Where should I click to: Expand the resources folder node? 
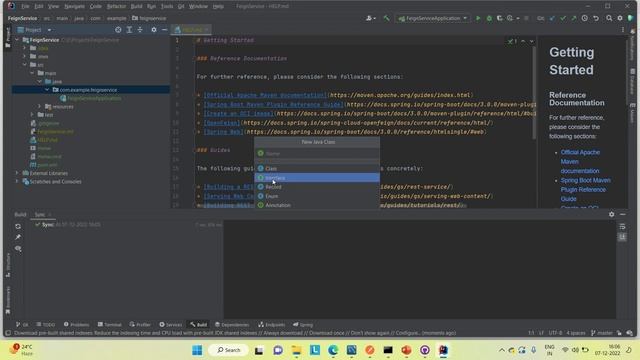point(40,107)
